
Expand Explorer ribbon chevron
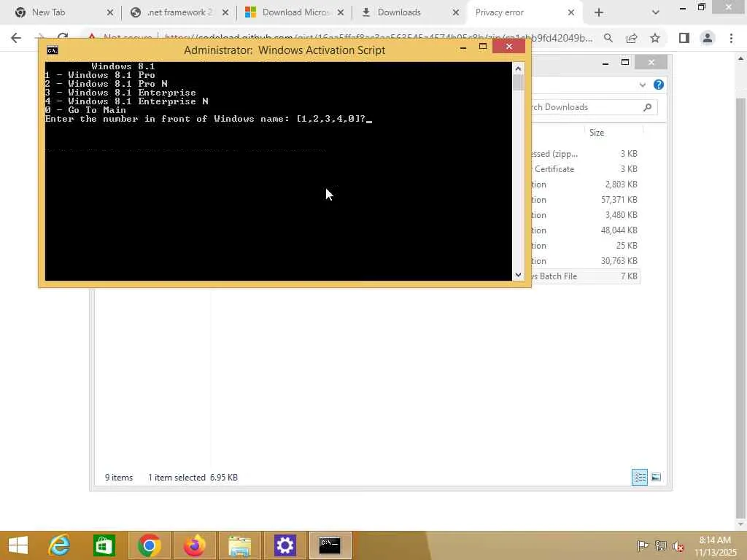click(643, 85)
